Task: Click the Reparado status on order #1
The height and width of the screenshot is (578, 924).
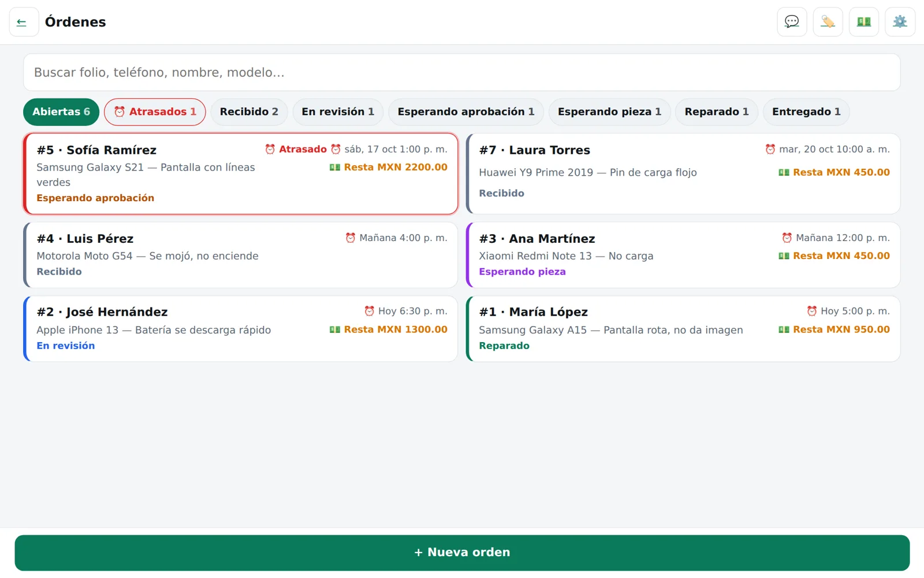Action: click(x=504, y=346)
